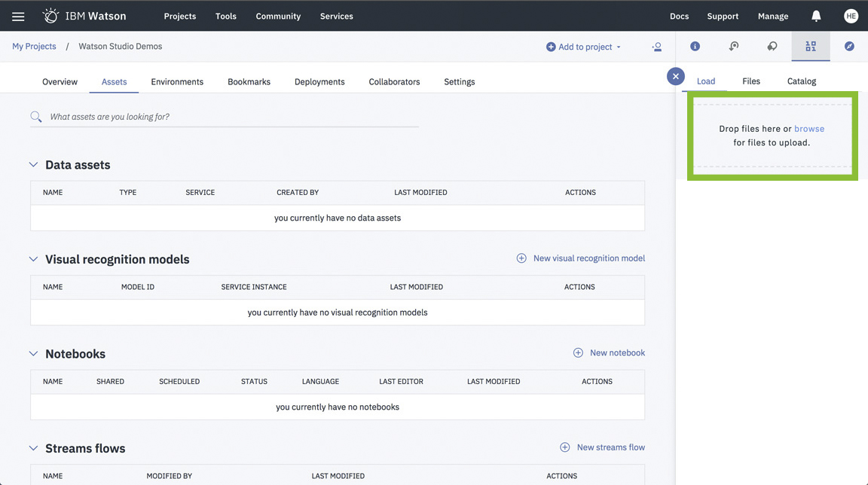Screen dimensions: 868x485
Task: Select the Load tab in side panel
Action: [706, 81]
